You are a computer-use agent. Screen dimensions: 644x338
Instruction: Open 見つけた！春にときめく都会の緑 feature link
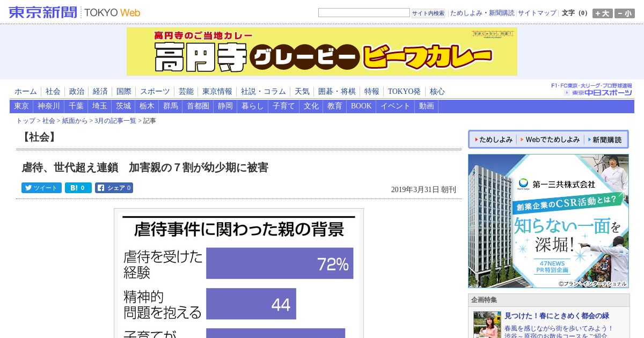[557, 316]
